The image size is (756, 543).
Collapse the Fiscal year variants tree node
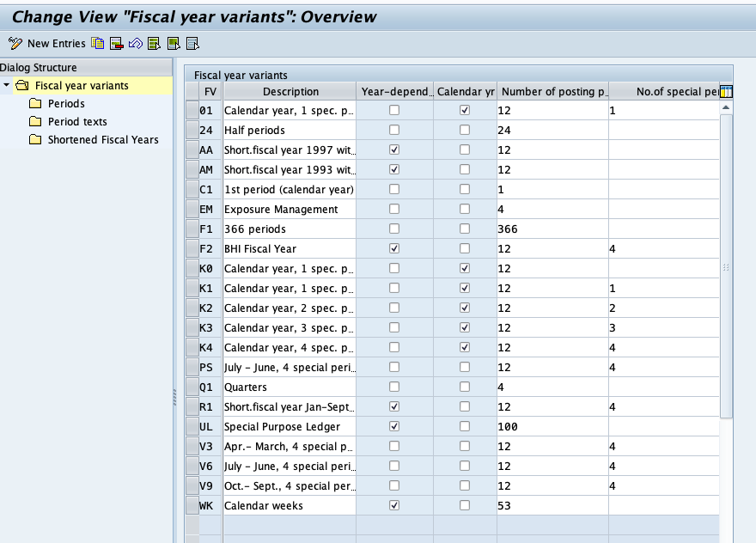point(6,85)
